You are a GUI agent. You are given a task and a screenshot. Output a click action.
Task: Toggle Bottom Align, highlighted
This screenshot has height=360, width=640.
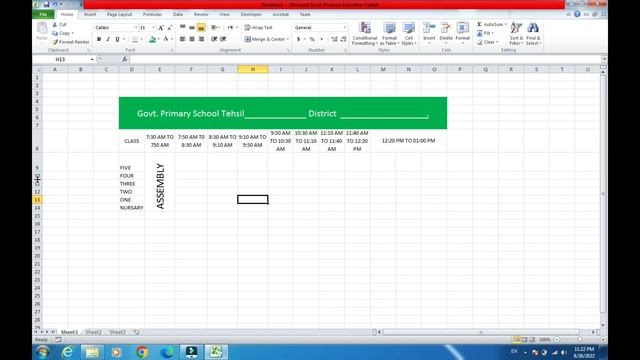coord(201,28)
